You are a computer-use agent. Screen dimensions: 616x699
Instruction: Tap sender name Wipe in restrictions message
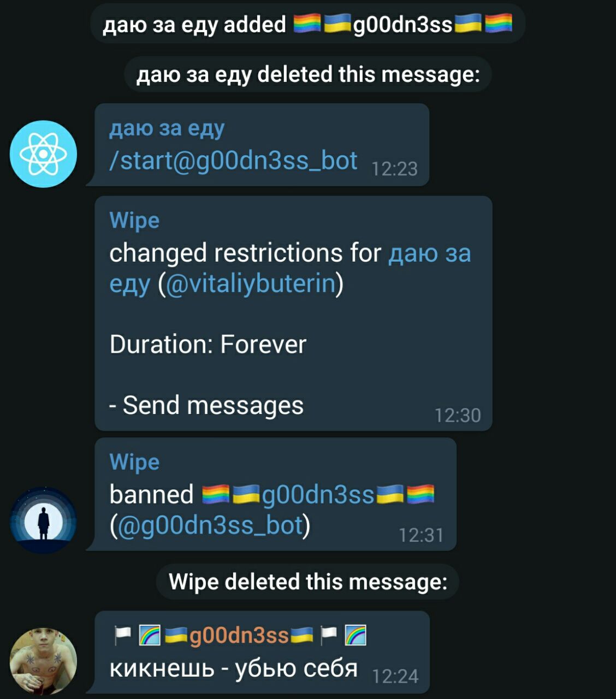point(134,220)
